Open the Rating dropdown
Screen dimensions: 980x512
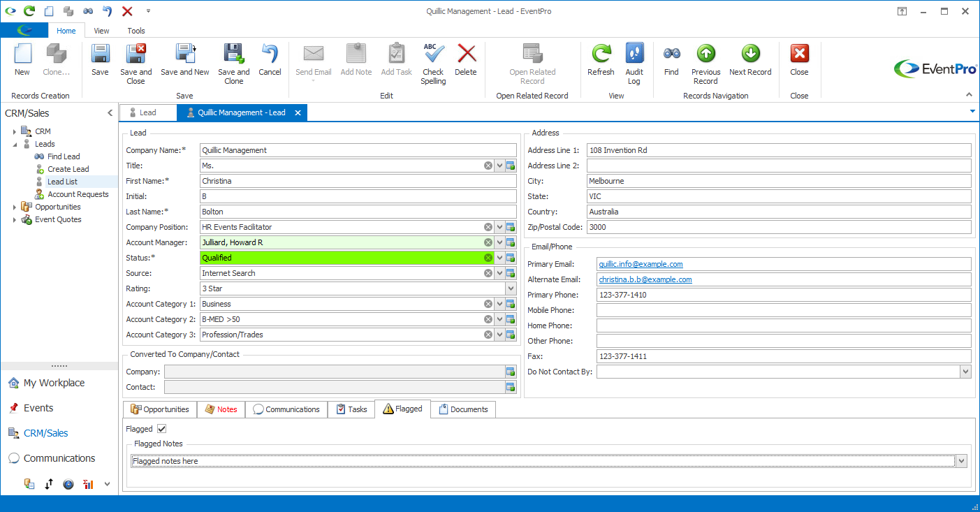click(511, 288)
